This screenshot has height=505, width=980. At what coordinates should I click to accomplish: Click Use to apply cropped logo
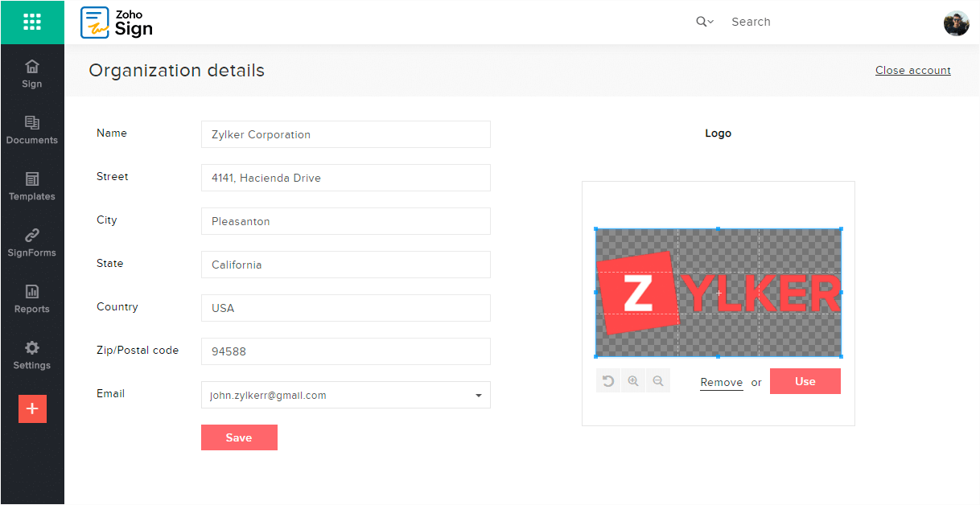pos(805,381)
